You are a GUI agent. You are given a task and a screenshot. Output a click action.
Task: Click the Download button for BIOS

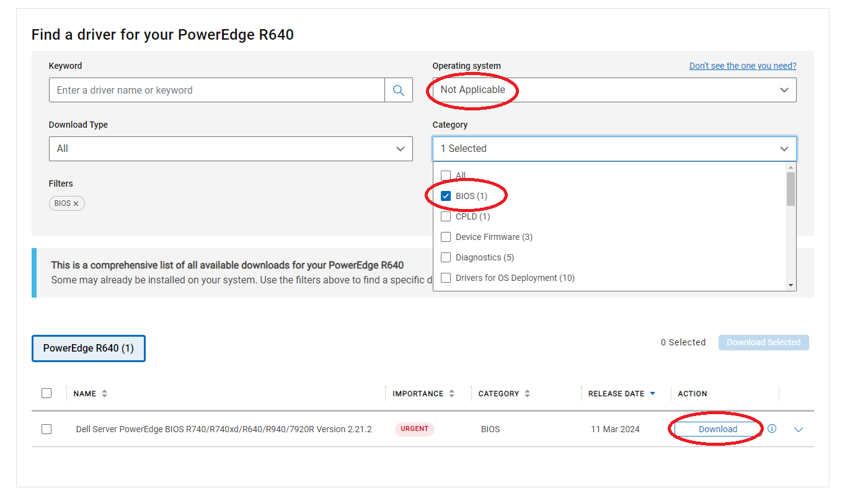pos(718,429)
